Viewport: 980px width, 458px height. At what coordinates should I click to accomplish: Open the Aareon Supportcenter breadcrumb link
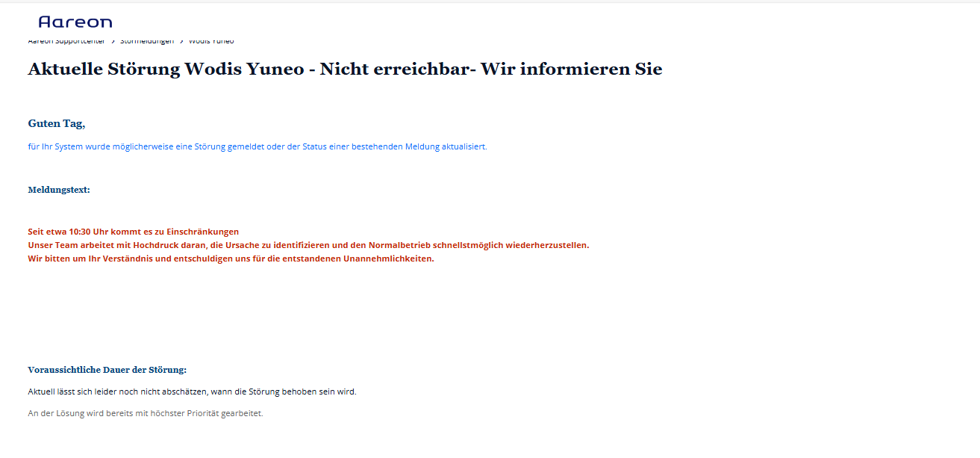tap(66, 42)
